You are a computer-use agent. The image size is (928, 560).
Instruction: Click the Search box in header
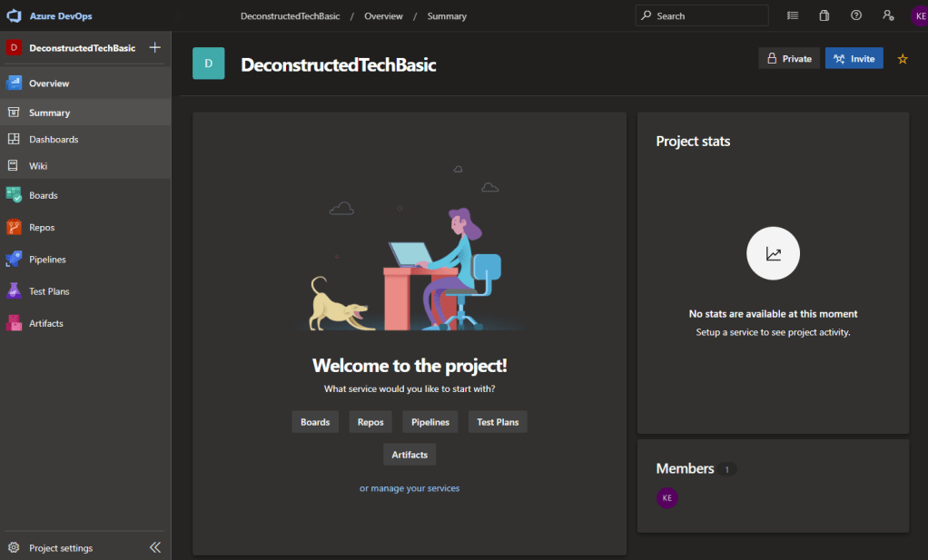point(701,16)
